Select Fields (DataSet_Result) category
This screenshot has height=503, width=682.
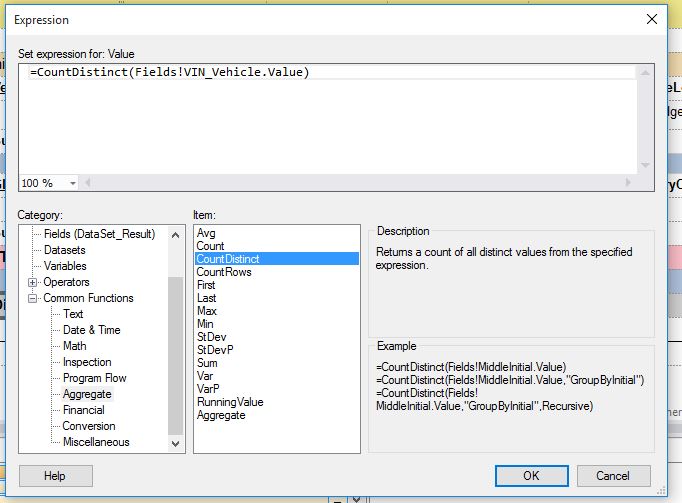pos(100,234)
